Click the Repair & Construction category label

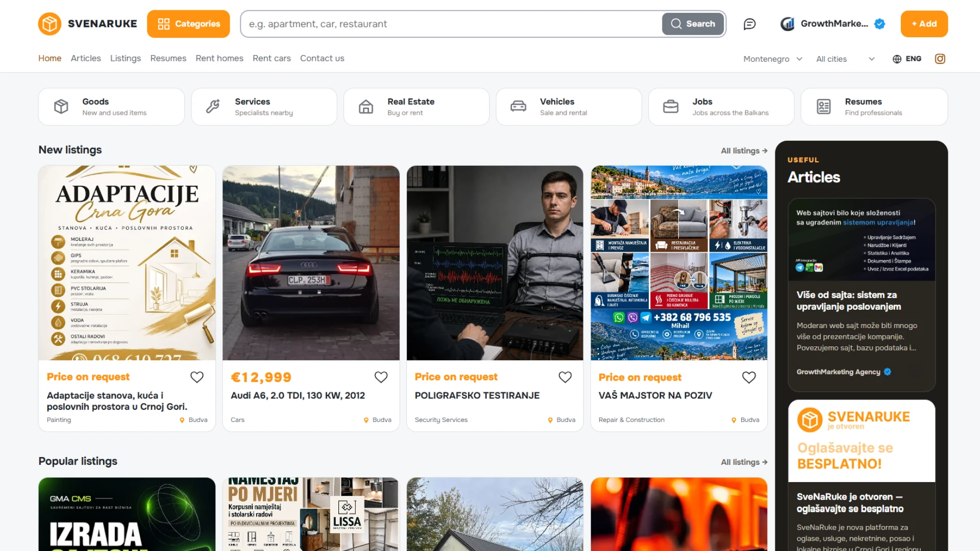(x=631, y=420)
